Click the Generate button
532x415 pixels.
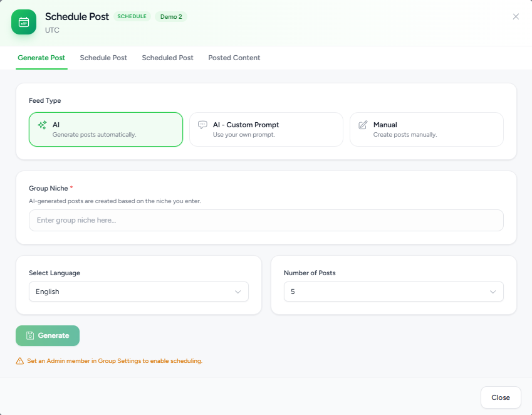click(x=48, y=335)
